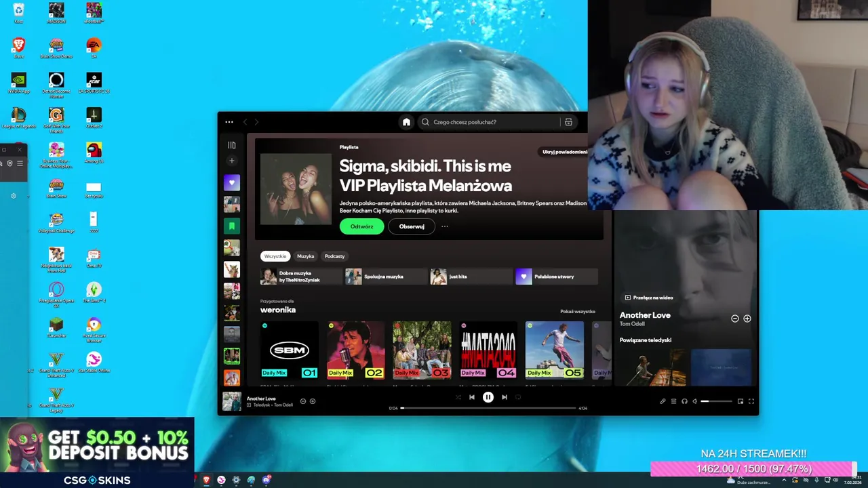Screen dimensions: 868x488
Task: Click album art thumbnail in bottom player bar
Action: pos(231,401)
